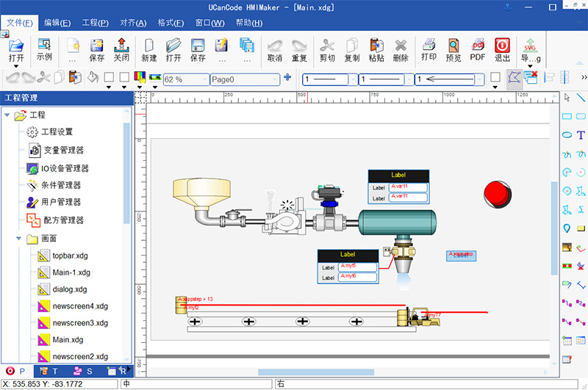Image resolution: width=588 pixels, height=390 pixels.
Task: Click the multicolor fill color swatch
Action: pos(140,77)
